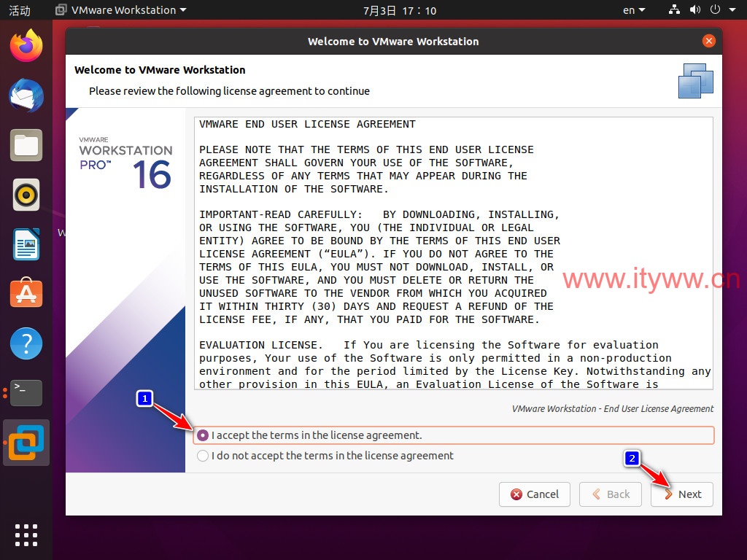Click the IMPORTANT-READ CAREFULLY paragraph

coord(379,267)
